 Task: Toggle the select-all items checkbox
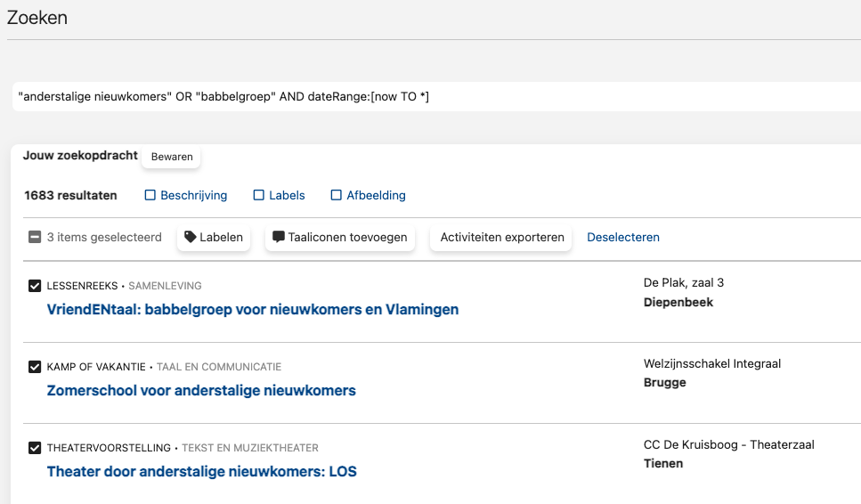35,237
